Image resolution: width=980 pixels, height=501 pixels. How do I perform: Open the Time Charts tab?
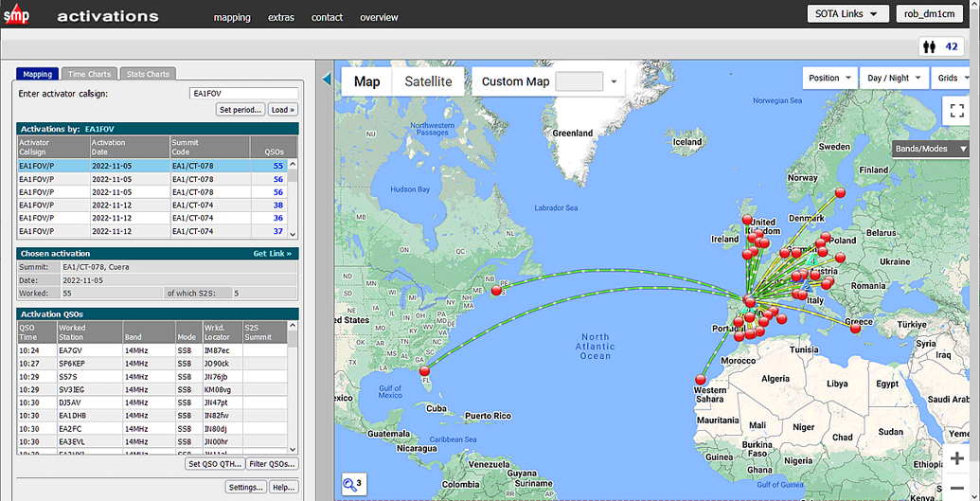click(x=90, y=74)
